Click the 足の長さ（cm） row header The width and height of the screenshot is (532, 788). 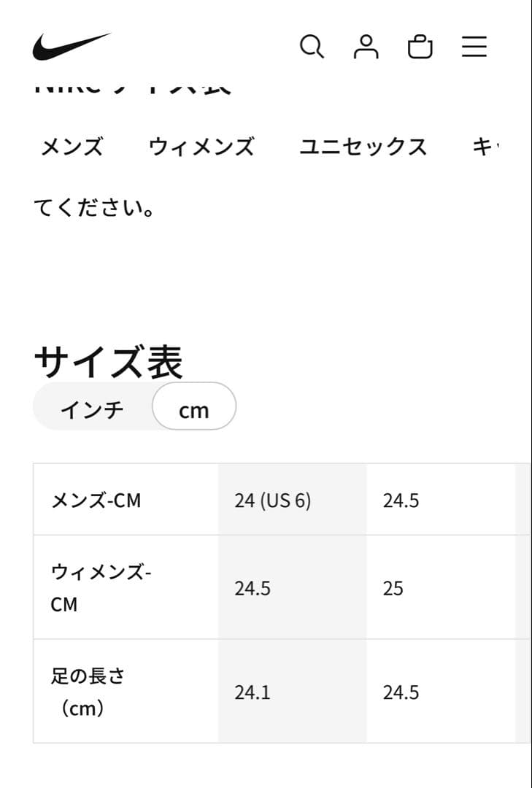click(88, 692)
